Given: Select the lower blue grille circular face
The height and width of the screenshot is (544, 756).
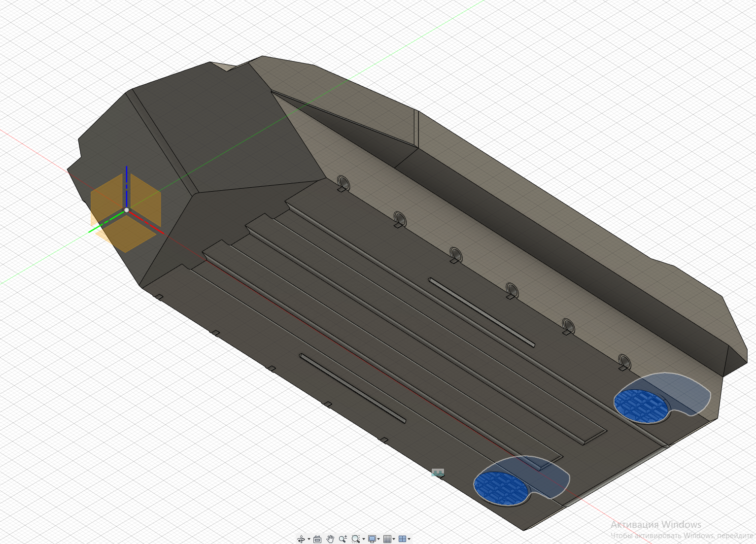Looking at the screenshot, I should pyautogui.click(x=501, y=487).
